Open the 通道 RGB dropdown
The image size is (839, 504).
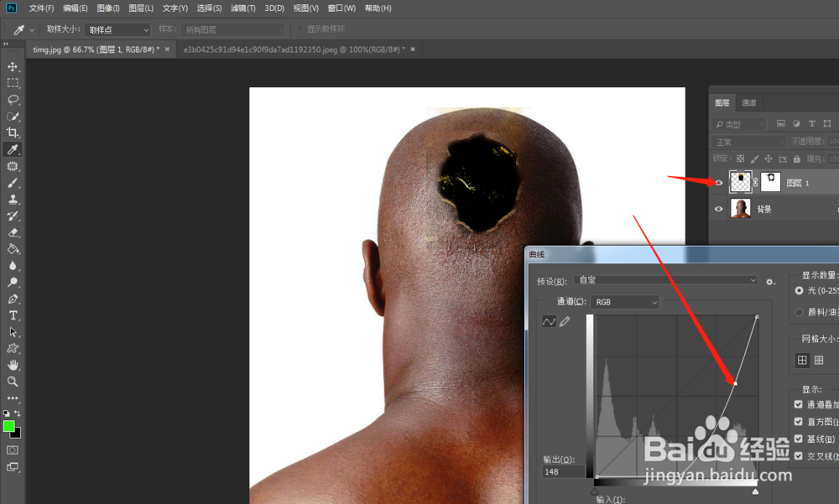point(624,302)
